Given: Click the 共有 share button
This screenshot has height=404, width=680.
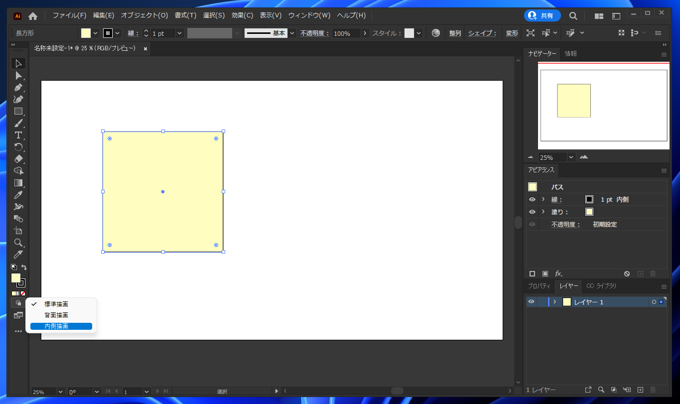Looking at the screenshot, I should (x=542, y=16).
